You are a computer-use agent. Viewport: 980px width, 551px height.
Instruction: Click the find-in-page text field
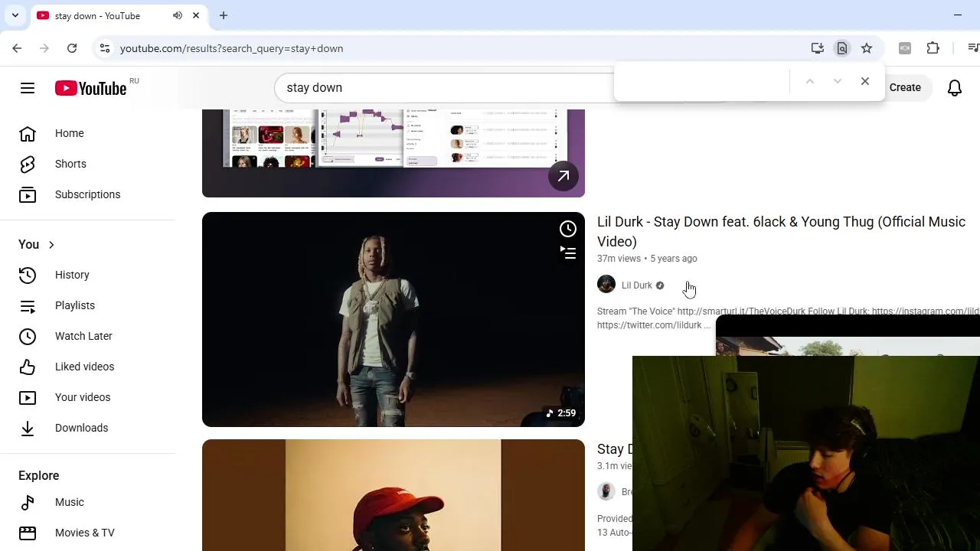(x=701, y=81)
